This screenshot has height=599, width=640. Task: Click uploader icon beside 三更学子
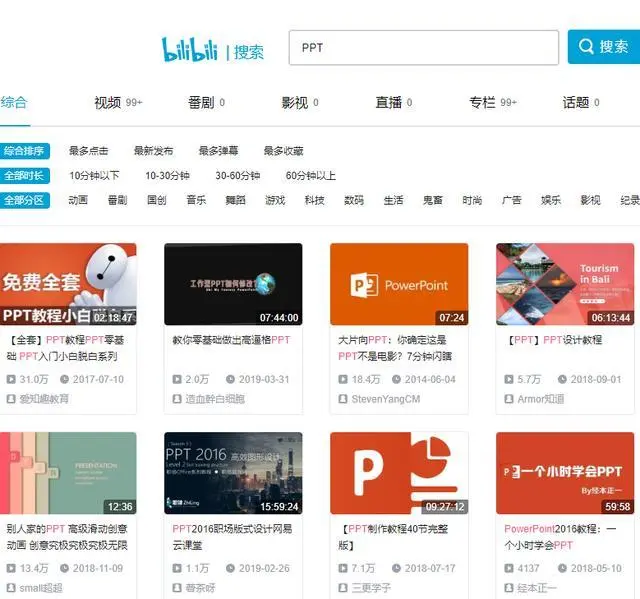click(x=343, y=588)
